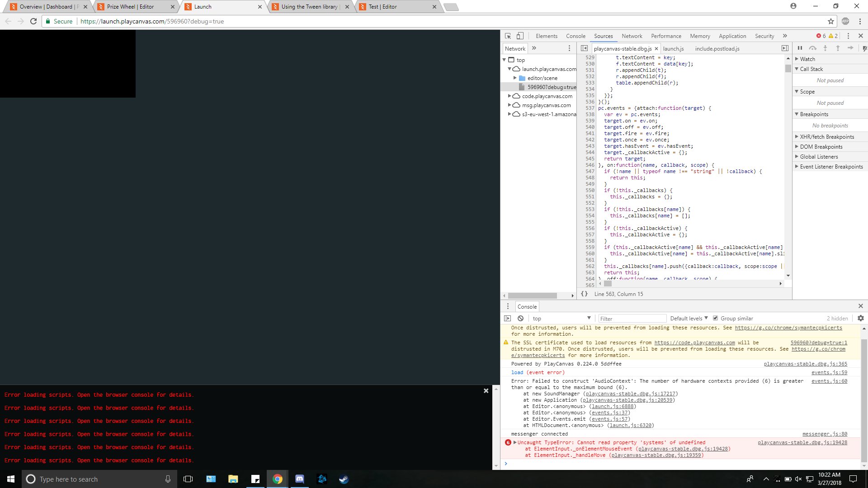The image size is (868, 488).
Task: Collapse the Breakpoints section
Action: 814,114
